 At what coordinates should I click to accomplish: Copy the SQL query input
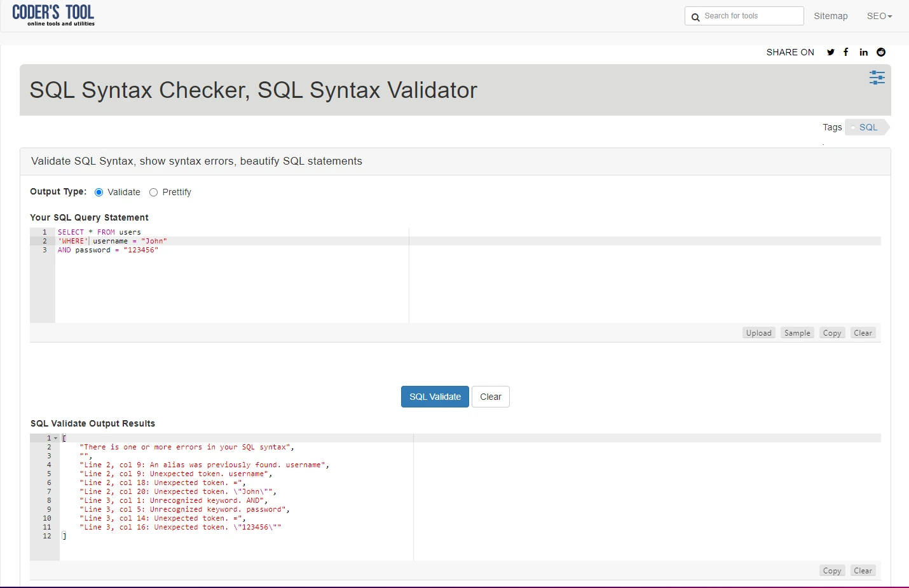pyautogui.click(x=832, y=333)
